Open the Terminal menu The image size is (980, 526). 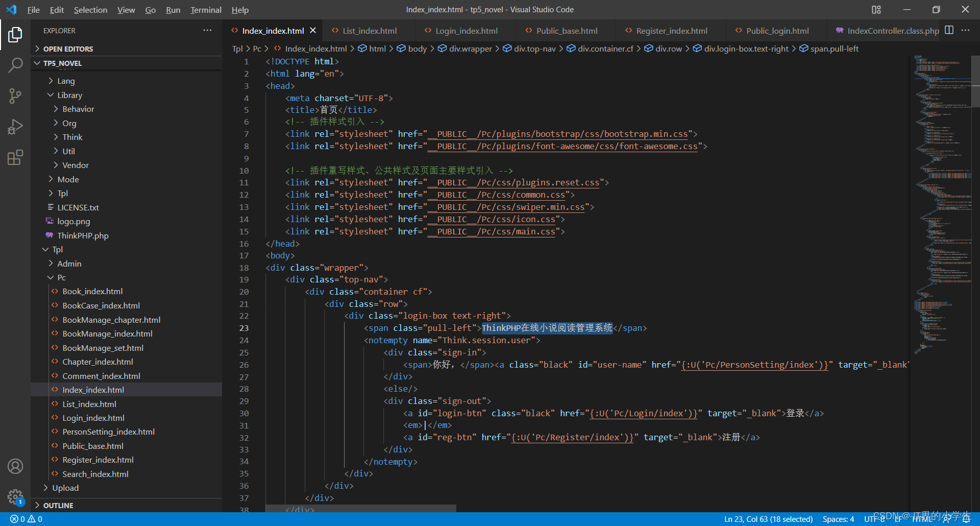[x=206, y=10]
